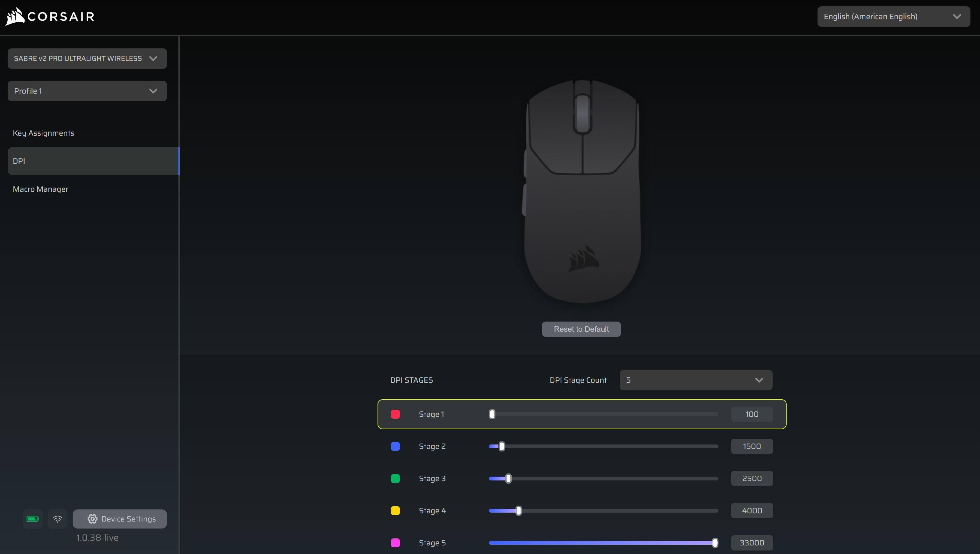The height and width of the screenshot is (554, 980).
Task: Click the Stage 5 slider handle
Action: coord(715,543)
